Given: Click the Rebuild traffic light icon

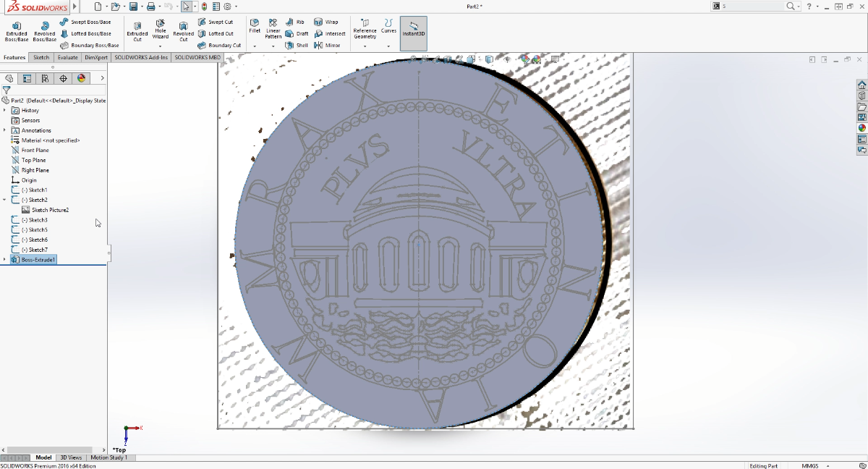Looking at the screenshot, I should pyautogui.click(x=204, y=7).
